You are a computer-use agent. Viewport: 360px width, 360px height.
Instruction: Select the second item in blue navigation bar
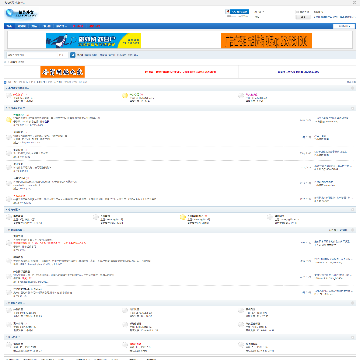tap(22, 26)
